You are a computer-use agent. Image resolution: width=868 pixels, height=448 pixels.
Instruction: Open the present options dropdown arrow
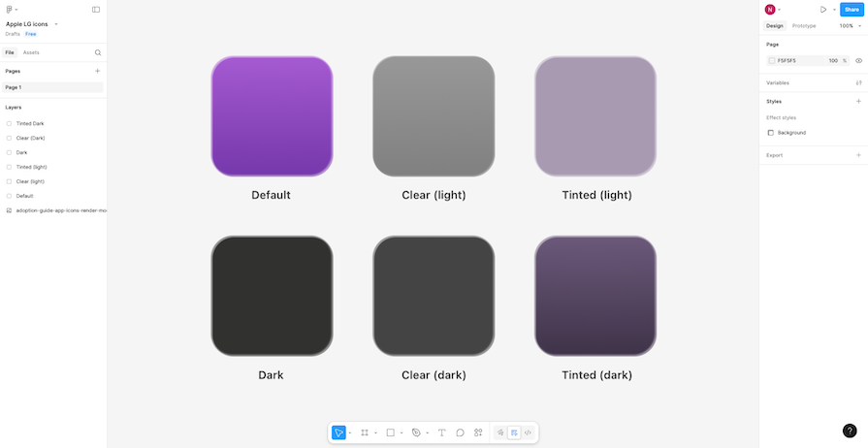(x=834, y=10)
